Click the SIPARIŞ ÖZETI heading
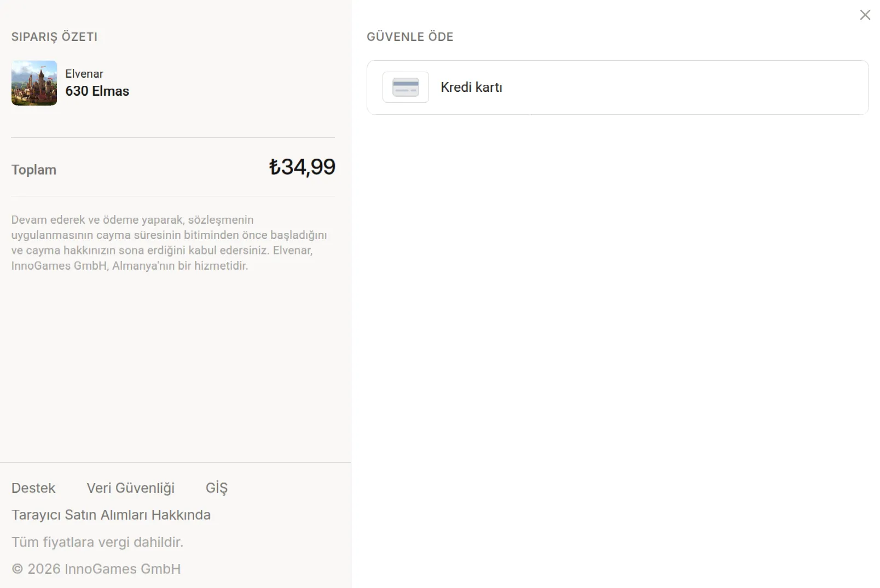The width and height of the screenshot is (880, 588). coord(55,37)
